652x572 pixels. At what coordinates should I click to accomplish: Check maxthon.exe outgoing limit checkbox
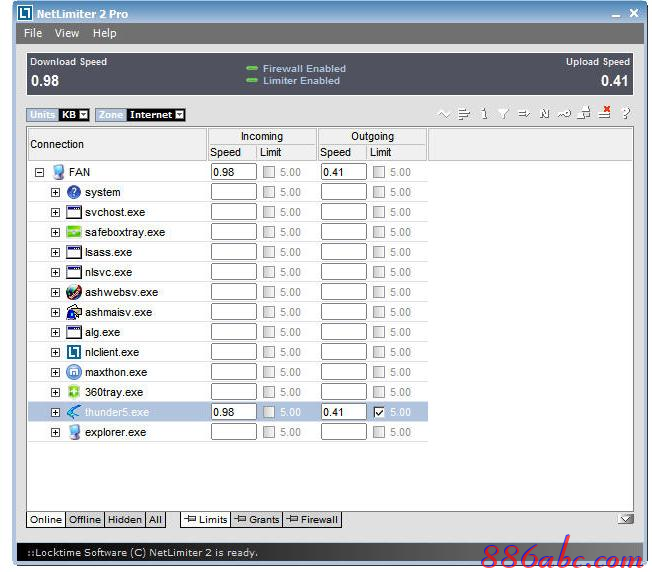(379, 372)
